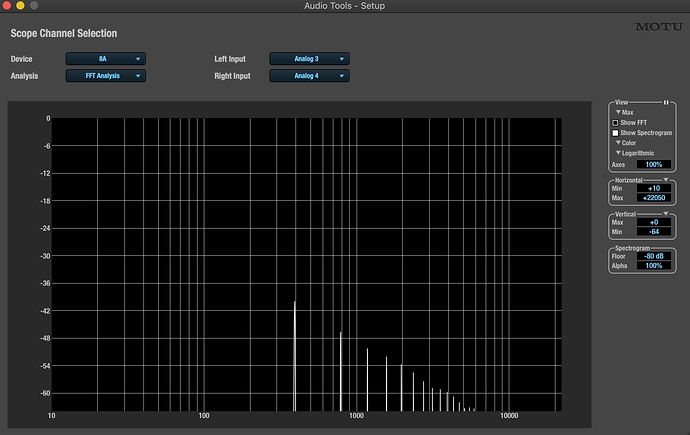Open the Max view mode menu

click(624, 113)
